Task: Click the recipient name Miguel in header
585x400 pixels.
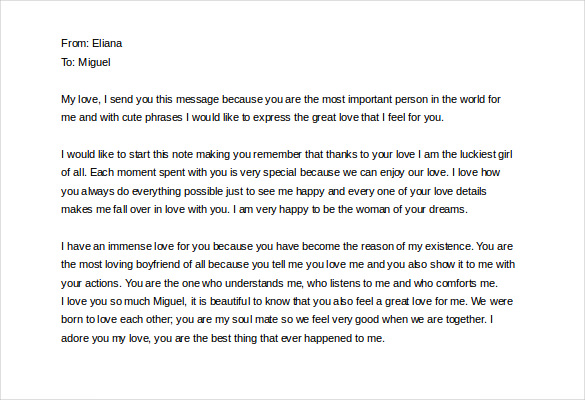Action: click(94, 62)
